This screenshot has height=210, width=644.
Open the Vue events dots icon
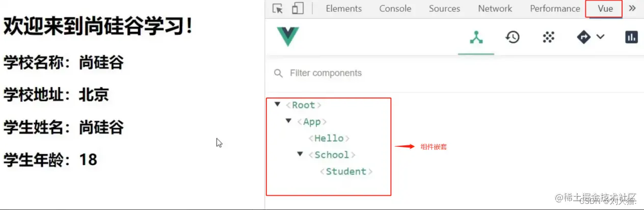tap(548, 37)
